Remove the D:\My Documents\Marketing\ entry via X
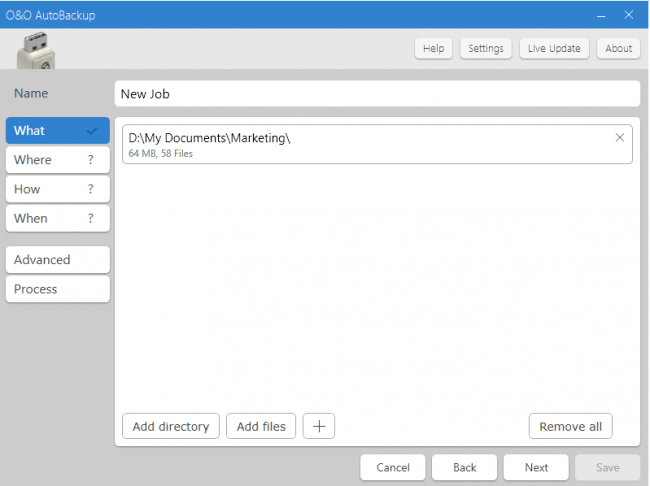The image size is (650, 486). point(620,138)
